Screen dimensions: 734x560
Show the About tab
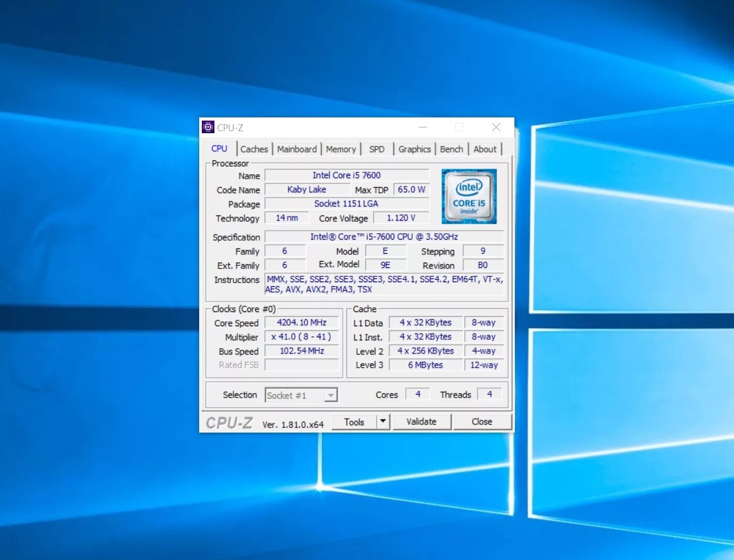[x=485, y=149]
